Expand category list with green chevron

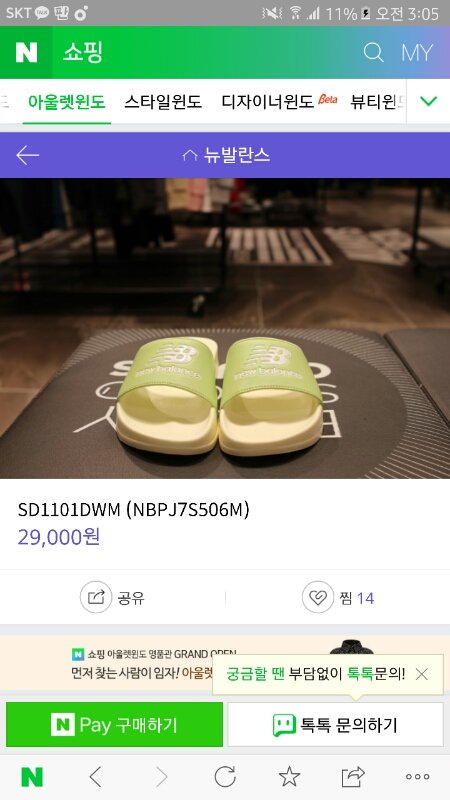point(428,101)
